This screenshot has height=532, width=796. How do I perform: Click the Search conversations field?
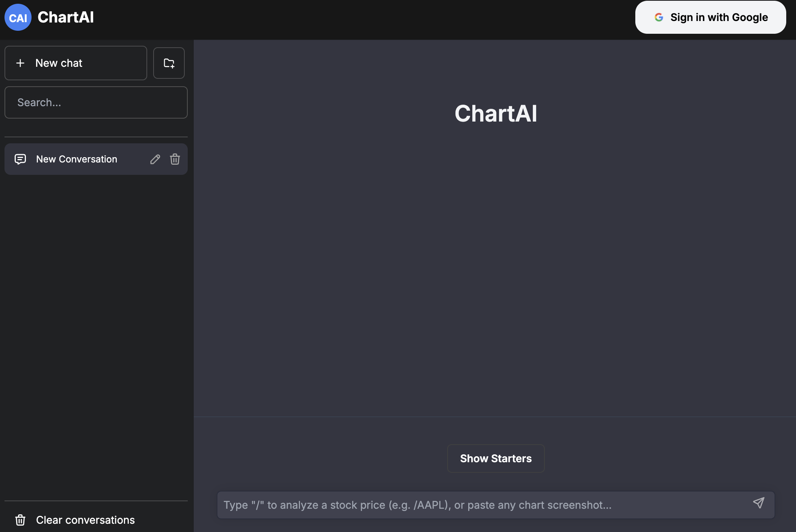(x=96, y=102)
